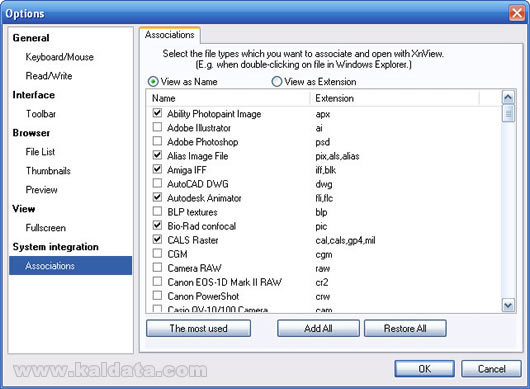
Task: Open Fullscreen settings
Action: pyautogui.click(x=46, y=228)
